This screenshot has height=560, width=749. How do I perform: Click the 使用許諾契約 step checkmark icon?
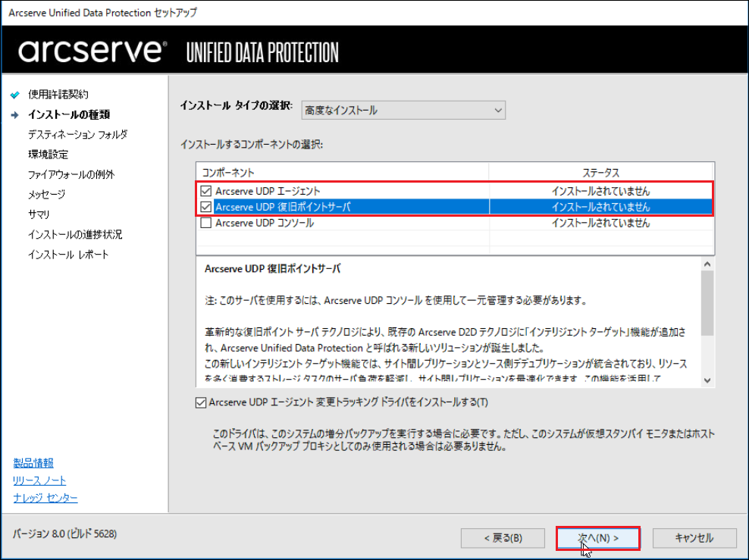point(15,95)
